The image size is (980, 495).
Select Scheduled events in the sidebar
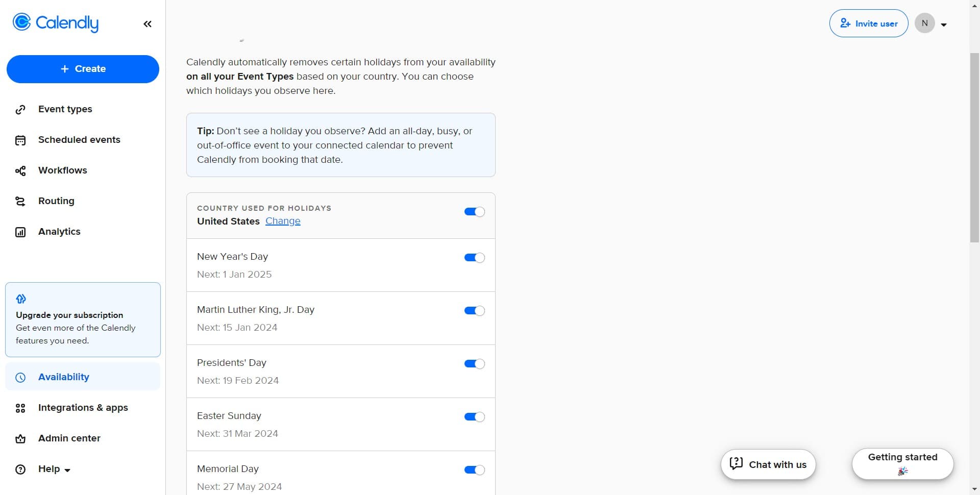79,140
